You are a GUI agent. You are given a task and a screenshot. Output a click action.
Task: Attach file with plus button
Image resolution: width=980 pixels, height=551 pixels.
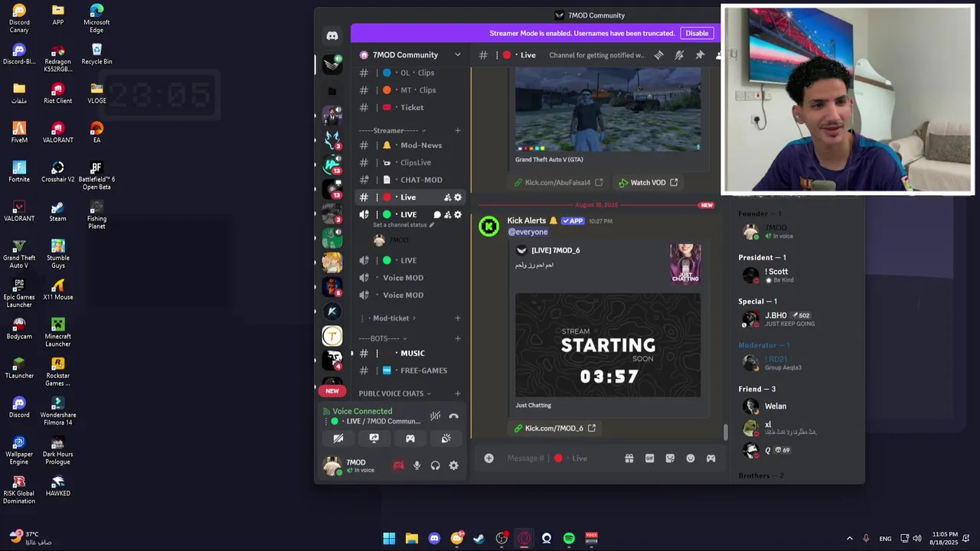[488, 458]
